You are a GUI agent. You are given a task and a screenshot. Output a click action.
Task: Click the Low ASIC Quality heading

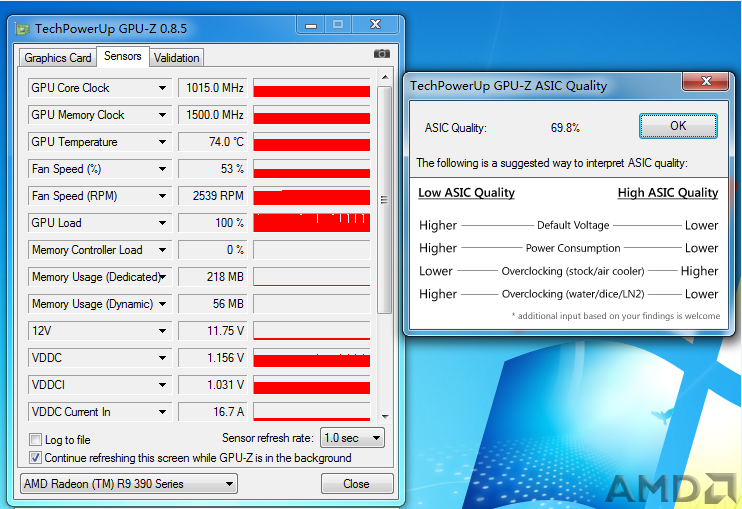point(466,193)
